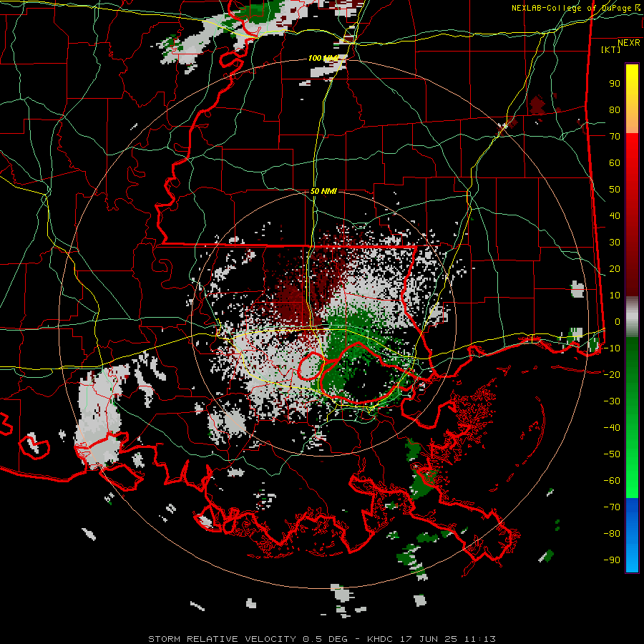This screenshot has width=644, height=644.
Task: Click the positive 80 knot scale value
Action: [615, 110]
